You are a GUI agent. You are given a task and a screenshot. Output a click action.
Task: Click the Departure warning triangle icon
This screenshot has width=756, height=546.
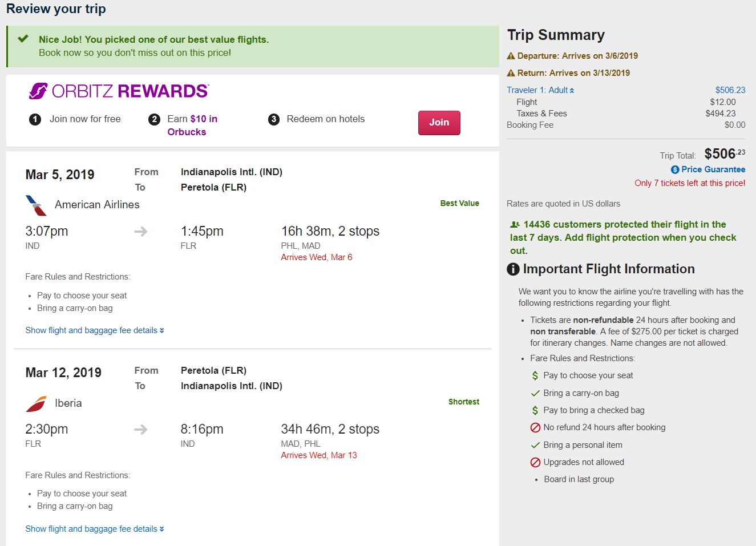pyautogui.click(x=511, y=56)
